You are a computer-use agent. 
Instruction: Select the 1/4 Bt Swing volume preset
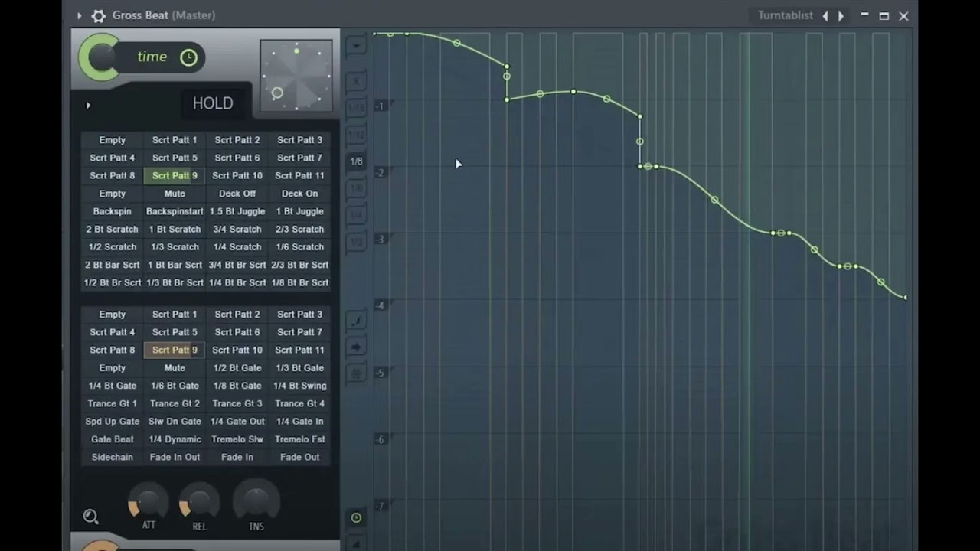click(299, 386)
